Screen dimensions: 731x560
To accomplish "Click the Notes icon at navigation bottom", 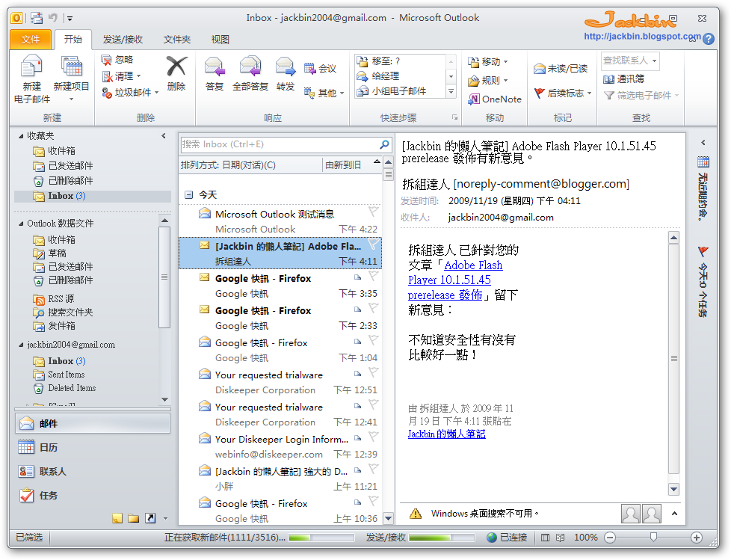I will [x=117, y=518].
